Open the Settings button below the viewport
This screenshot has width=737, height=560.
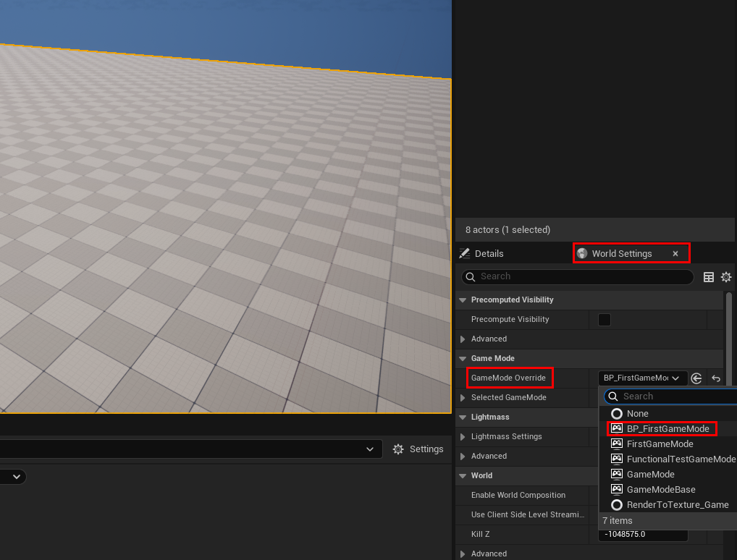[418, 449]
